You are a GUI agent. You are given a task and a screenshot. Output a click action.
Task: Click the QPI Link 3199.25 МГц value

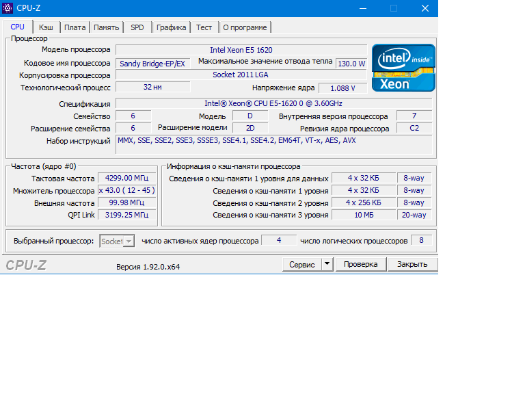pos(126,215)
